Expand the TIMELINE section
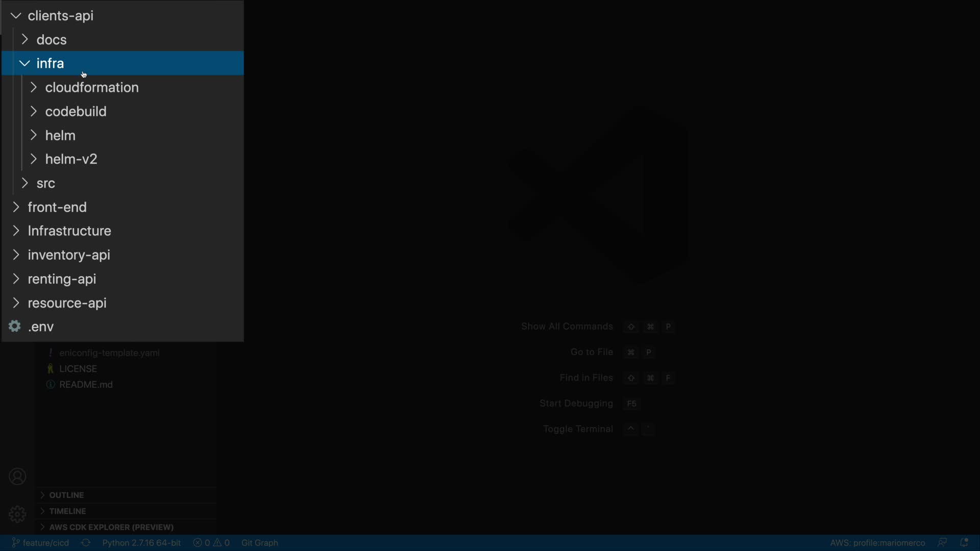This screenshot has height=551, width=980. click(67, 511)
